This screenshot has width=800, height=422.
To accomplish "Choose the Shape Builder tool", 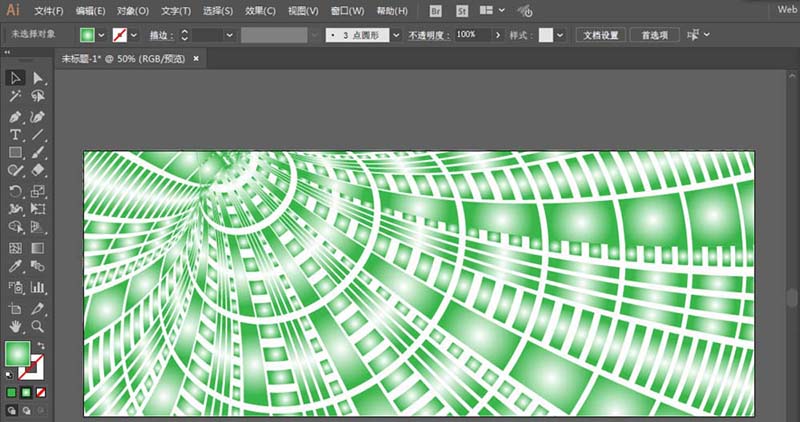I will [x=15, y=227].
